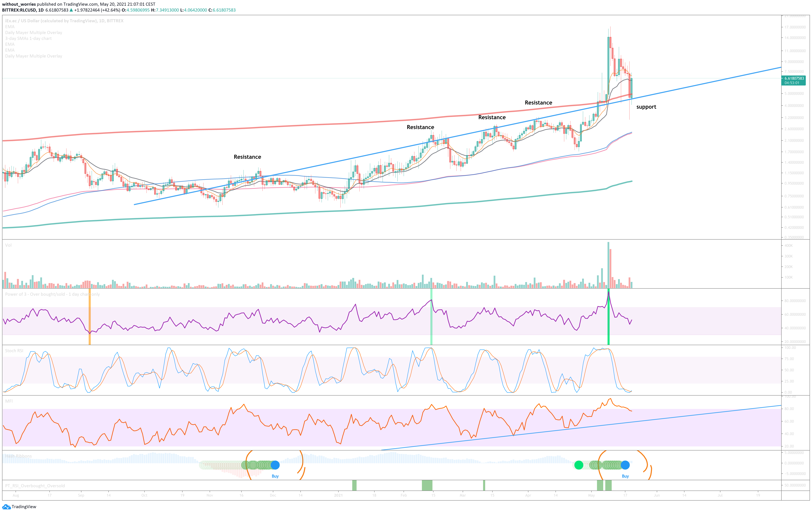The image size is (812, 513).
Task: Click the 25.00 Stoch RSI axis label
Action: pos(789,381)
